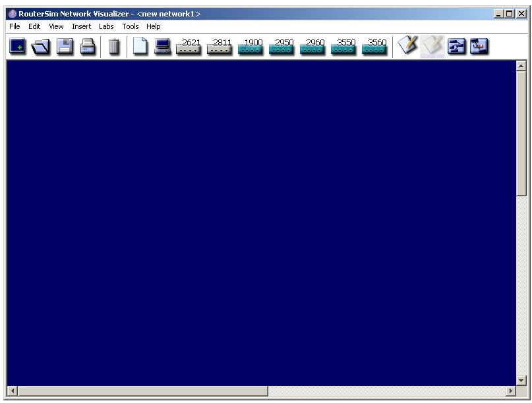Open the Labs menu
This screenshot has width=532, height=403.
(105, 26)
